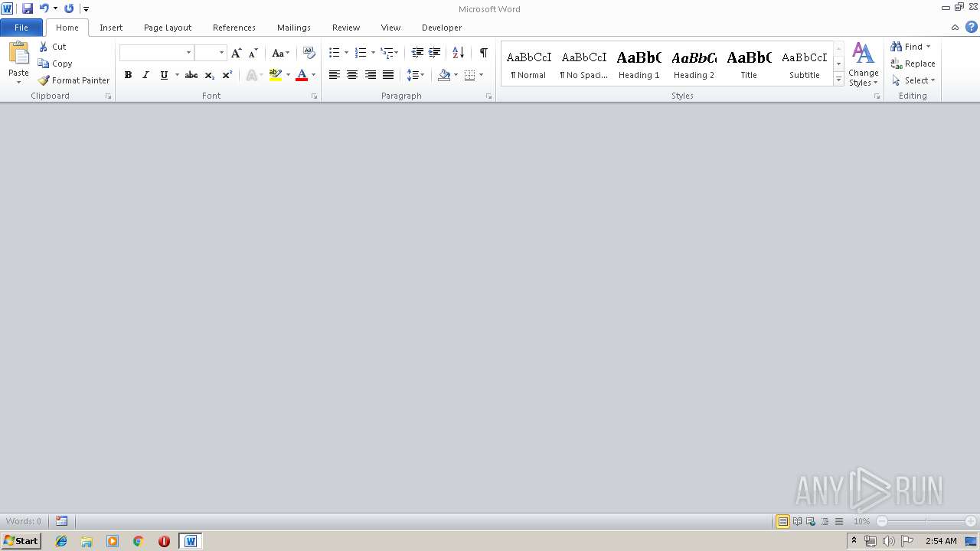980x551 pixels.
Task: Switch to the References tab
Action: [x=234, y=28]
